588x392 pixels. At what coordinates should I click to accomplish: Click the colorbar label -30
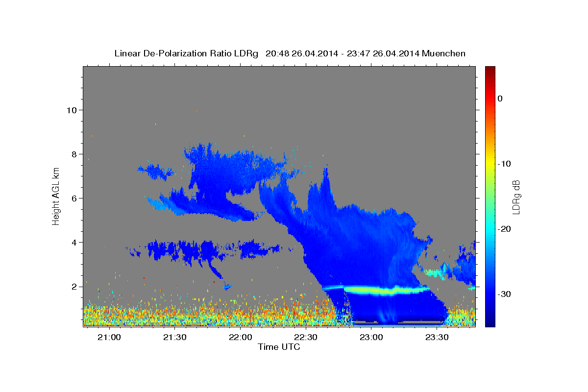tap(504, 294)
